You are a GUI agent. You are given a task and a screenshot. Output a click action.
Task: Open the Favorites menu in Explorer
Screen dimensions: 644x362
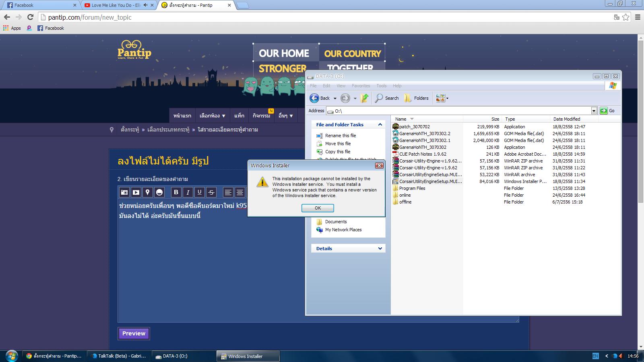pyautogui.click(x=361, y=86)
